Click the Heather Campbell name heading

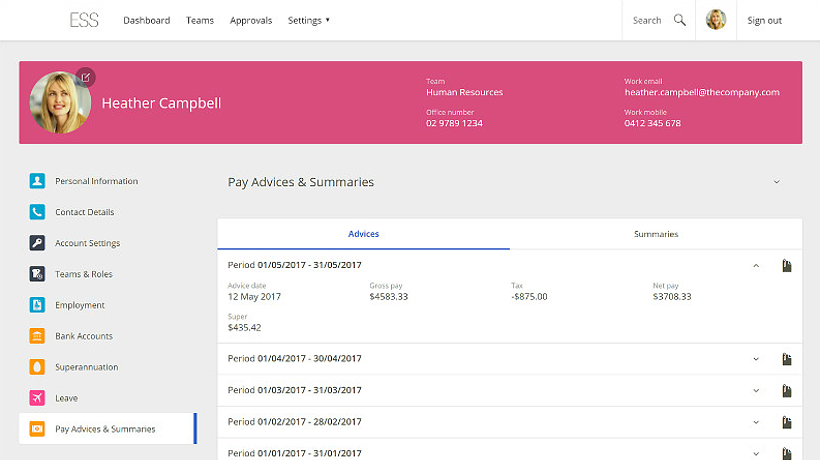[x=161, y=104]
